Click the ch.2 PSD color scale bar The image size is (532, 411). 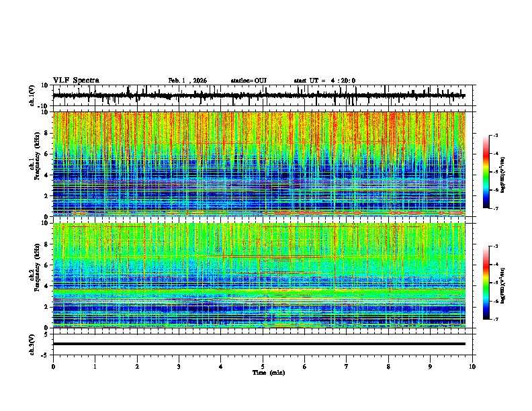pos(486,283)
